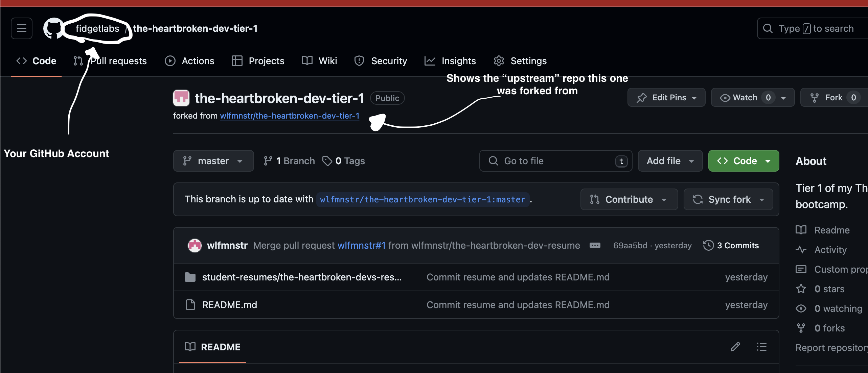Open the Add file dropdown

tap(670, 161)
